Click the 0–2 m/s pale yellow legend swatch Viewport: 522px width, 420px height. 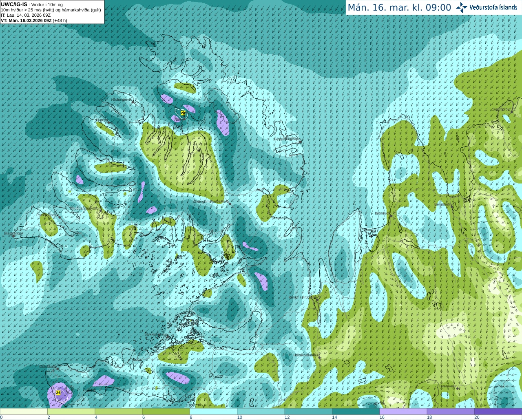coord(24,411)
